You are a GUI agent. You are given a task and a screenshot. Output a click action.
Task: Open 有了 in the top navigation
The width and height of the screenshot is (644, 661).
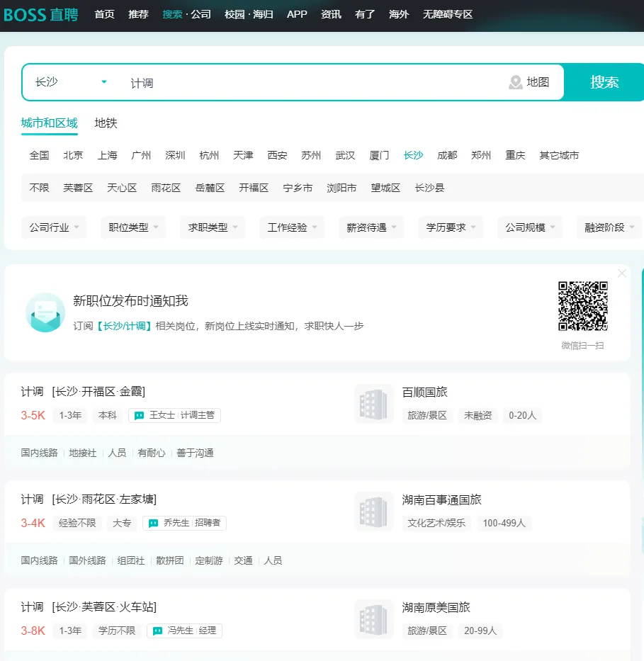tap(365, 14)
